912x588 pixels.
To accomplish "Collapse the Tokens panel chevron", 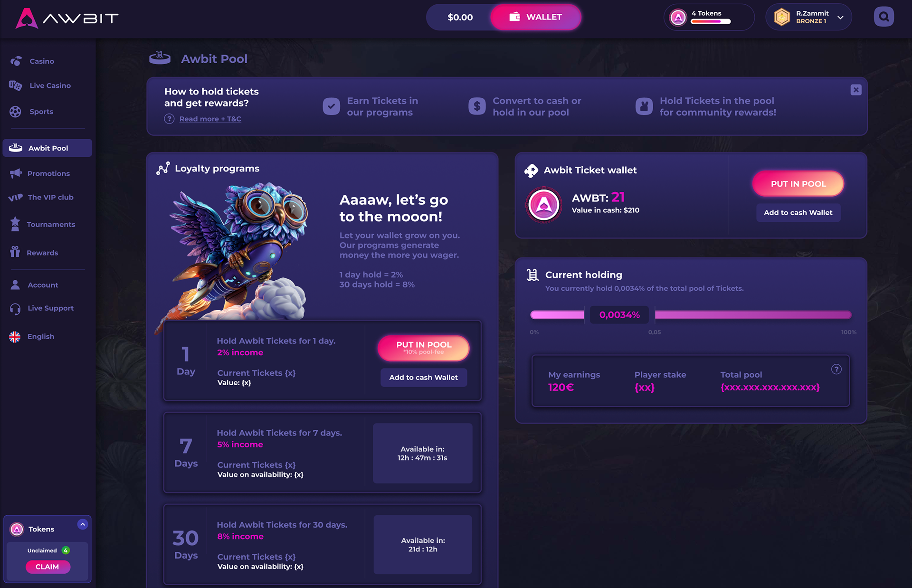I will [x=83, y=524].
